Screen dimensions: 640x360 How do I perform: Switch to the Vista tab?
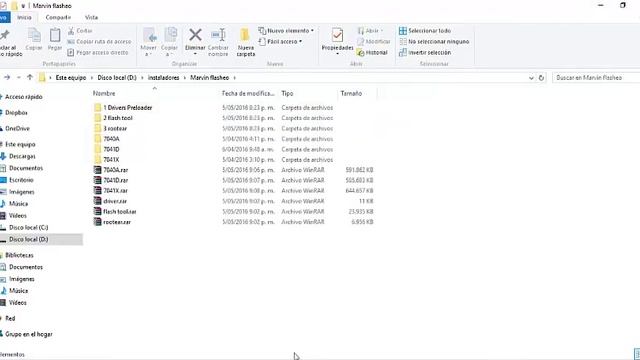click(x=91, y=17)
